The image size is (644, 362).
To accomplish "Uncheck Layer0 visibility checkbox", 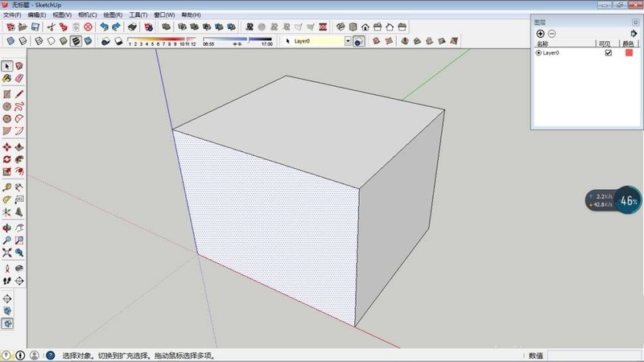I will (609, 52).
